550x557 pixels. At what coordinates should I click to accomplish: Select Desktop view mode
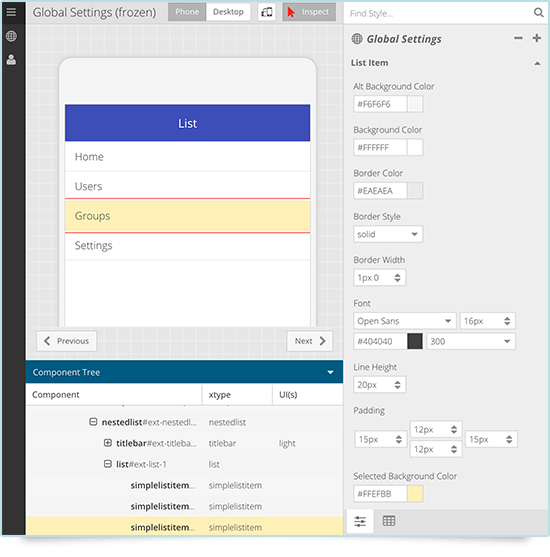tap(228, 12)
